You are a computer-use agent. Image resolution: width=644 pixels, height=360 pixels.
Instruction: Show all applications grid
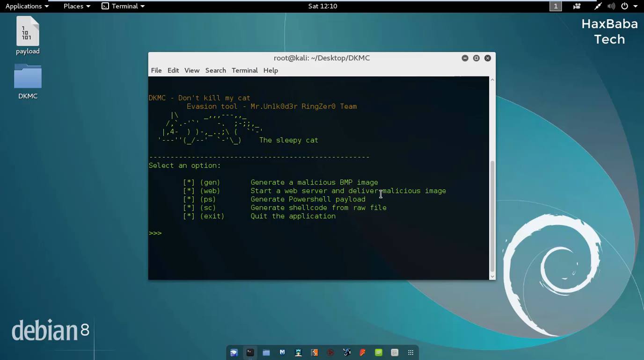coord(411,353)
